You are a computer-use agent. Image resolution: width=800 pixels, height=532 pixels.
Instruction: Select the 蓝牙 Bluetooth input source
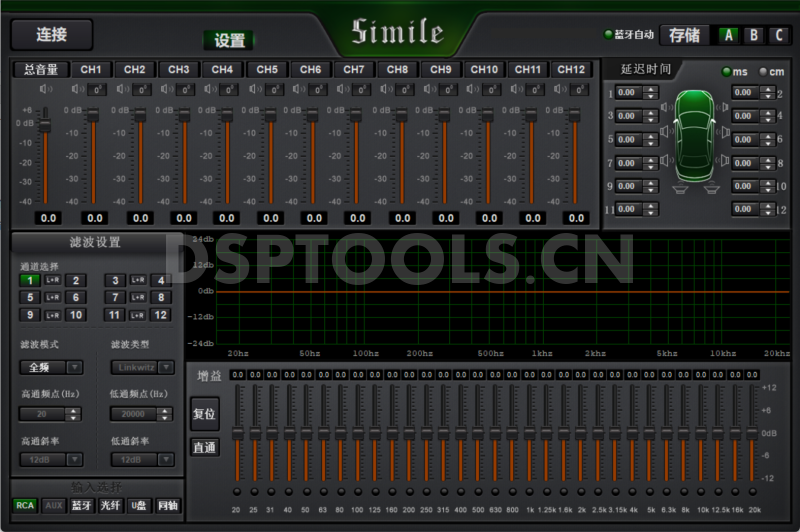[x=82, y=505]
